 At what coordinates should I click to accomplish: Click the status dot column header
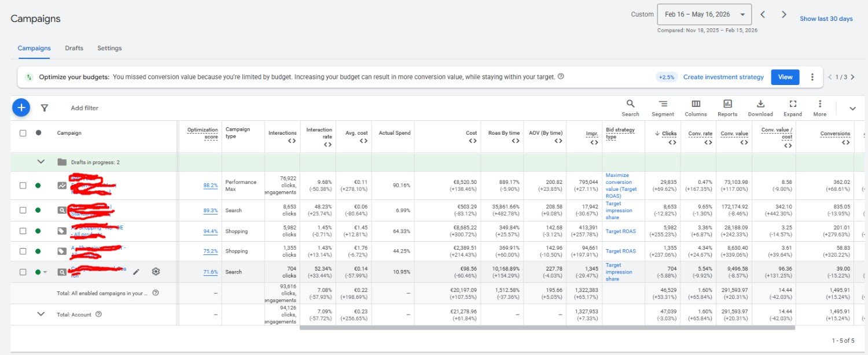point(38,132)
